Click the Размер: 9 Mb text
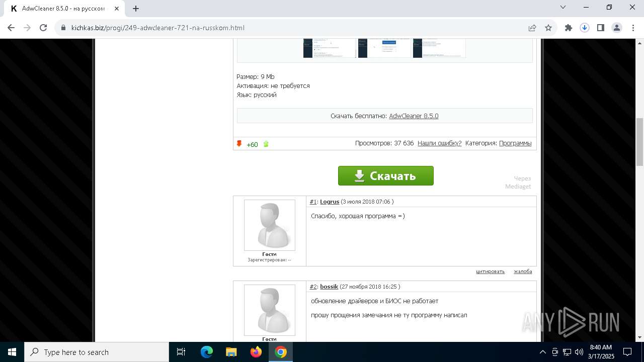The height and width of the screenshot is (362, 644). [256, 77]
